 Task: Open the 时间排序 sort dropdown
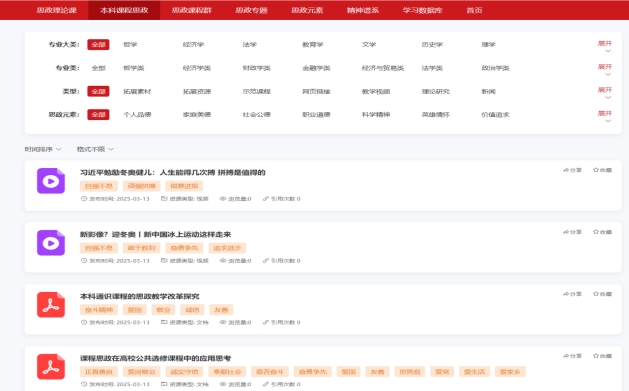click(x=43, y=149)
